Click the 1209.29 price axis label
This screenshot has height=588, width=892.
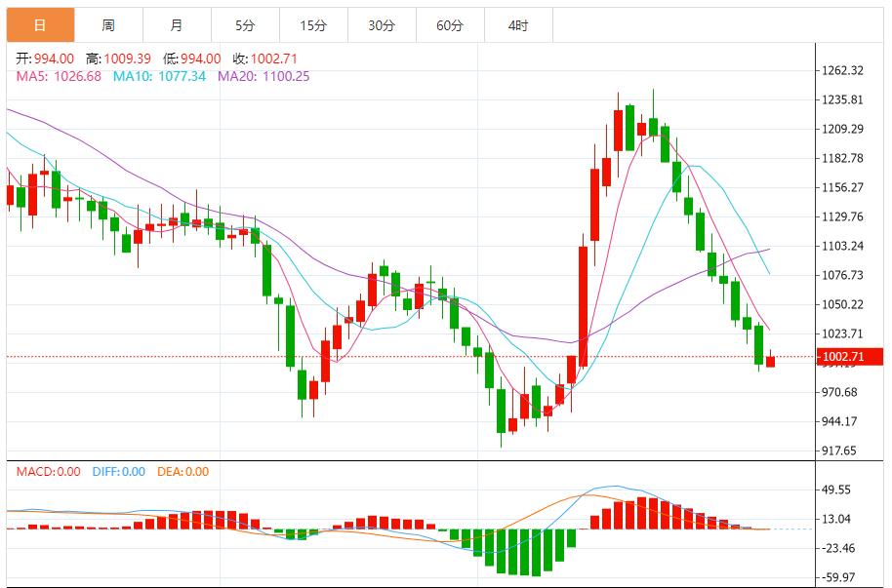pyautogui.click(x=842, y=129)
